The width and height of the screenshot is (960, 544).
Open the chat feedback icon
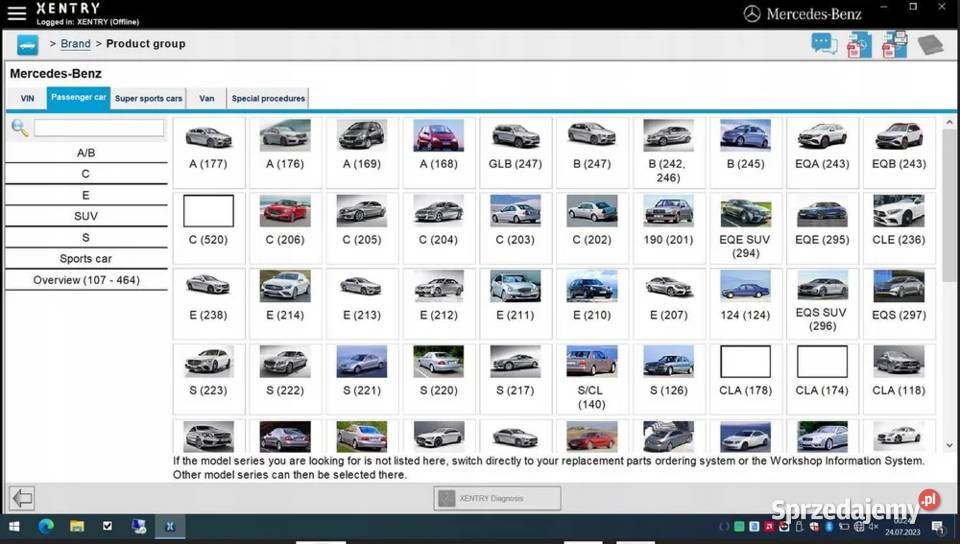(x=824, y=44)
